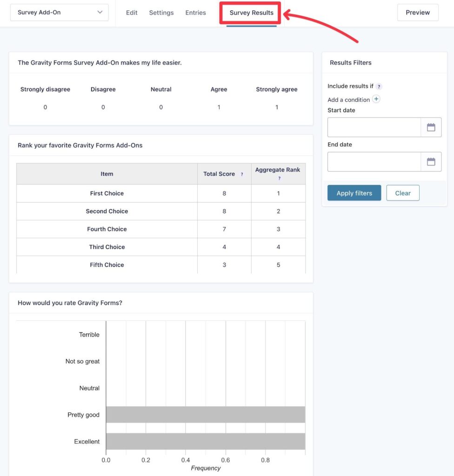
Task: Open the Survey Add-On form selector dropdown
Action: 59,13
